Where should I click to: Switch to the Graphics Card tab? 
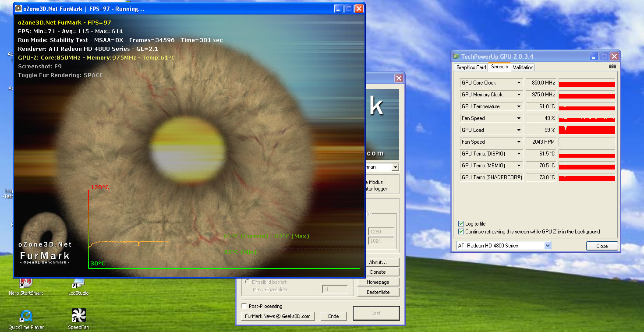coord(471,67)
